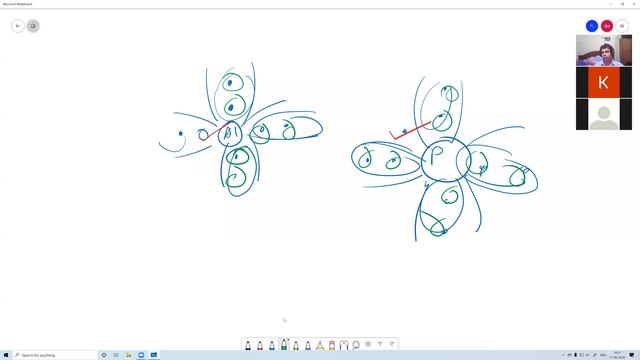This screenshot has height=360, width=640.
Task: Select the orange K participant tile
Action: 604,82
